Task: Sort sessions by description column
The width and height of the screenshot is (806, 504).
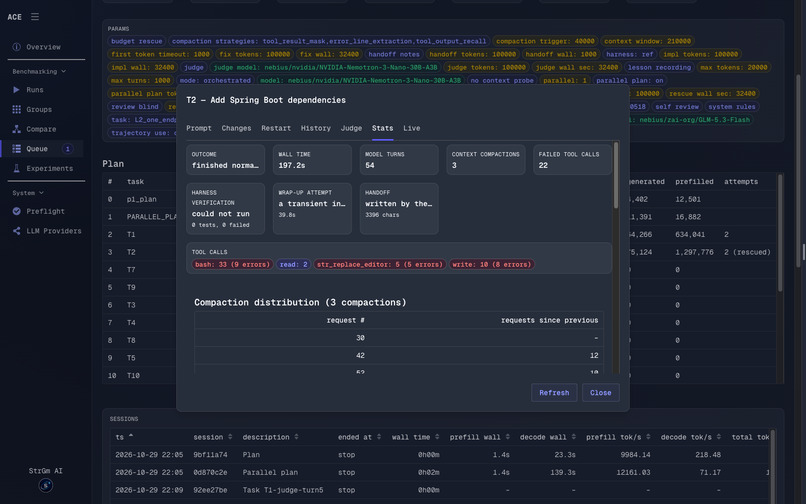Action: 271,437
